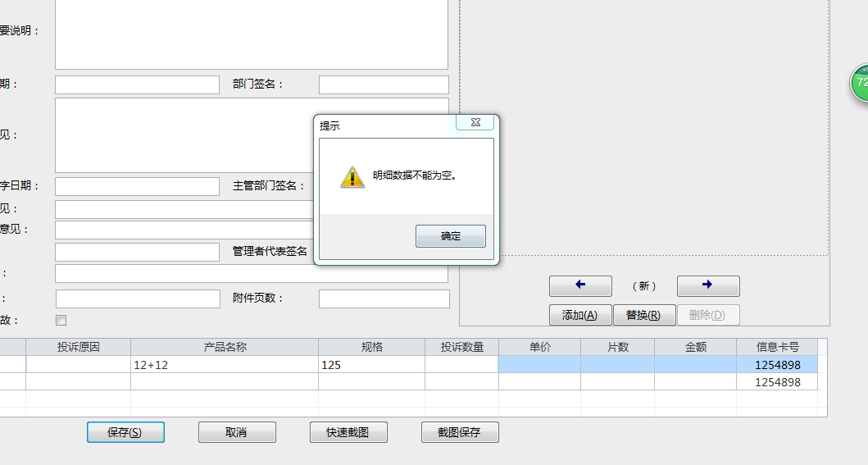Image resolution: width=868 pixels, height=465 pixels.
Task: Select the 信息卡号 column header
Action: pos(777,347)
